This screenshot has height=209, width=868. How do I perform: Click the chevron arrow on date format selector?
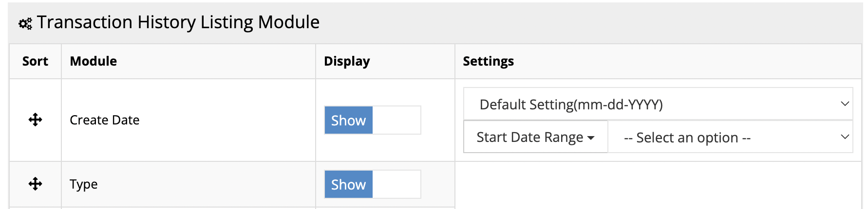845,104
